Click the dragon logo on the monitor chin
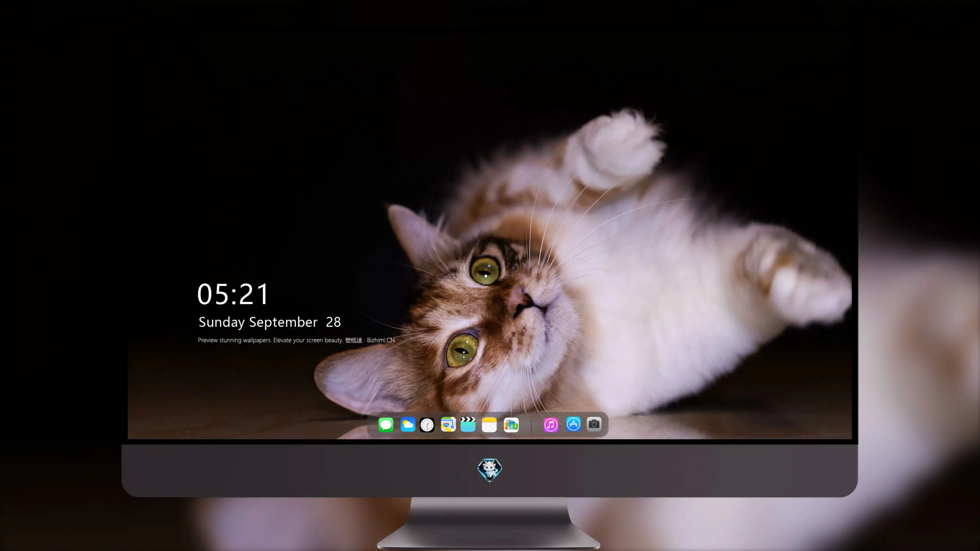The width and height of the screenshot is (980, 551). tap(490, 470)
